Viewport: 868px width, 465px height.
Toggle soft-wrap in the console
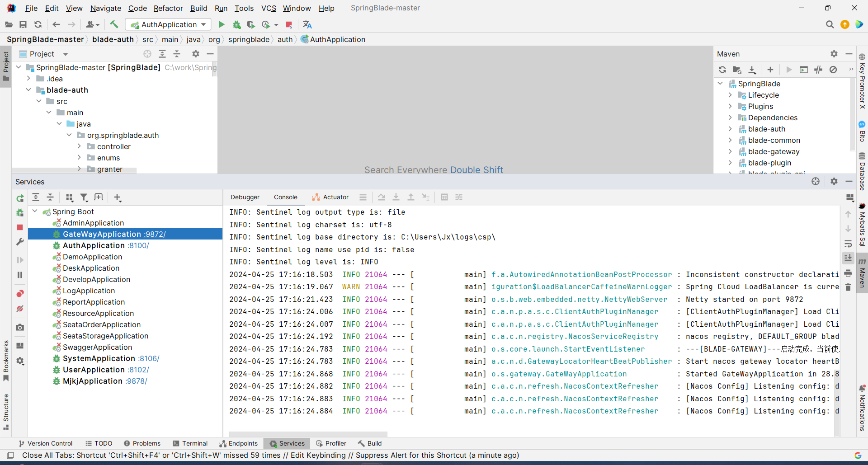click(x=848, y=244)
